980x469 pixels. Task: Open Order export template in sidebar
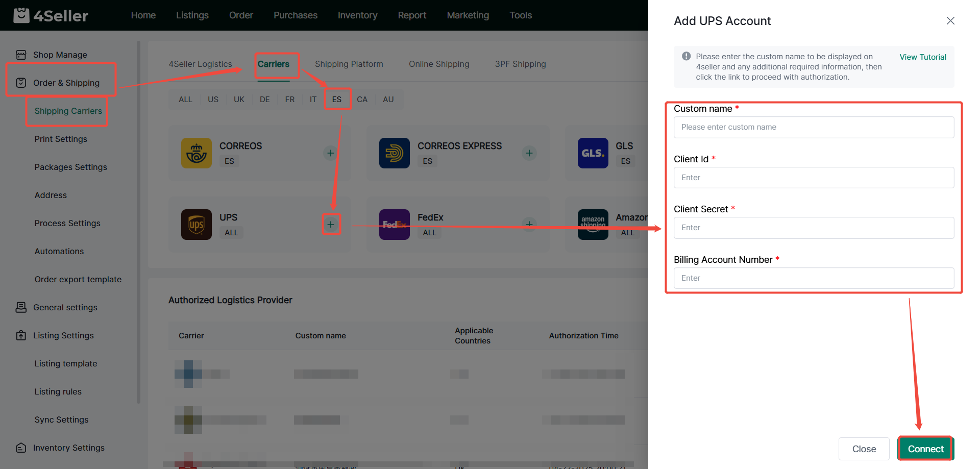(x=78, y=279)
